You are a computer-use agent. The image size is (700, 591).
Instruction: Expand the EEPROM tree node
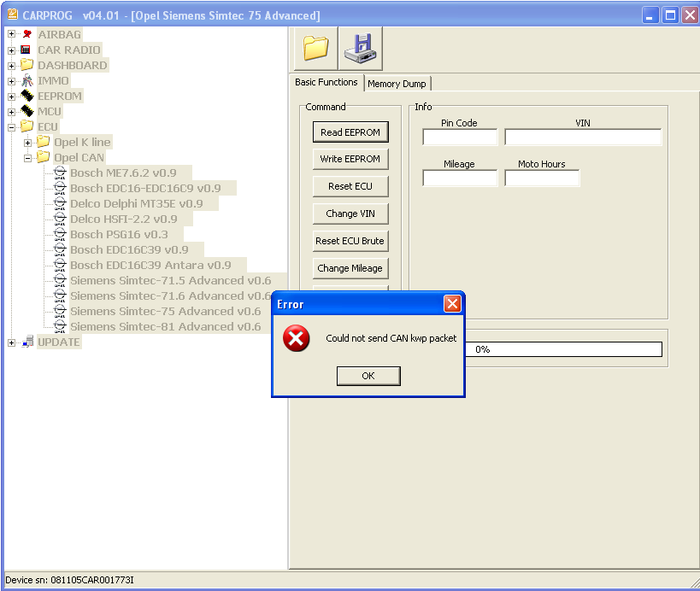coord(12,97)
